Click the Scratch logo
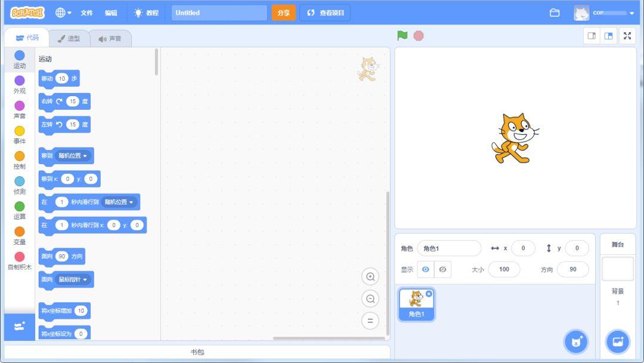This screenshot has height=363, width=644. coord(27,13)
